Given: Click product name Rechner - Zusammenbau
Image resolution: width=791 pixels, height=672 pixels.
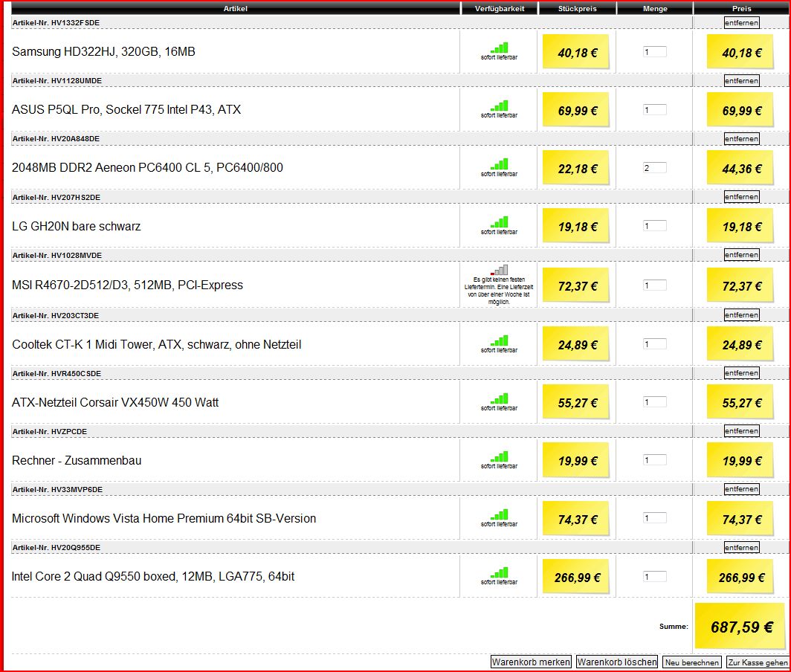Looking at the screenshot, I should 77,461.
